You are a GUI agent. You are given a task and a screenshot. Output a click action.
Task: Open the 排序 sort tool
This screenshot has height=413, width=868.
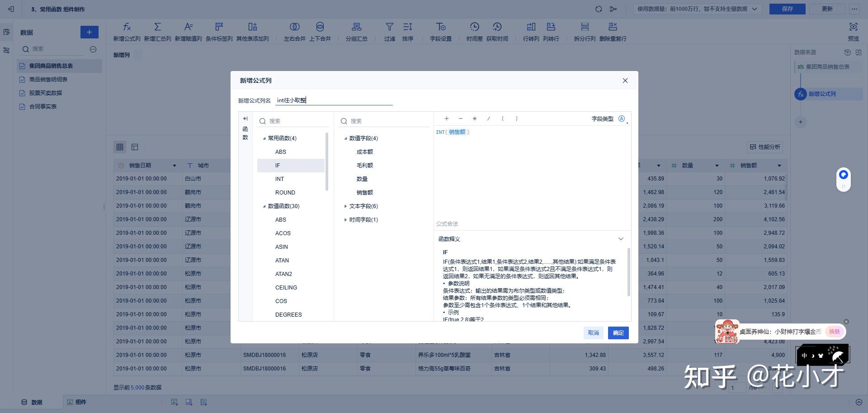408,31
